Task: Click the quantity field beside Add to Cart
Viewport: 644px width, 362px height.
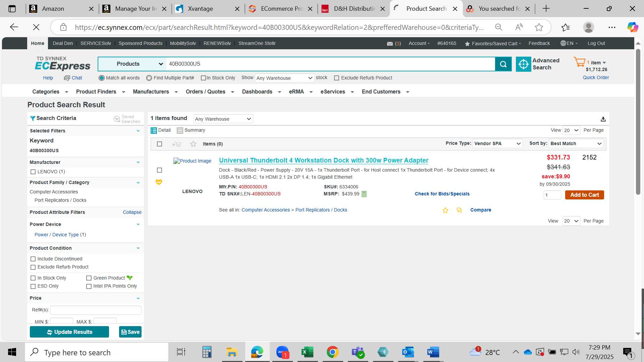Action: click(552, 195)
